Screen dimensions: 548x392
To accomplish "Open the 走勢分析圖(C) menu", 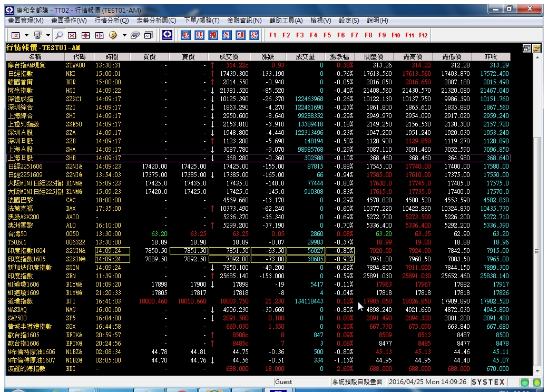I will tap(156, 21).
